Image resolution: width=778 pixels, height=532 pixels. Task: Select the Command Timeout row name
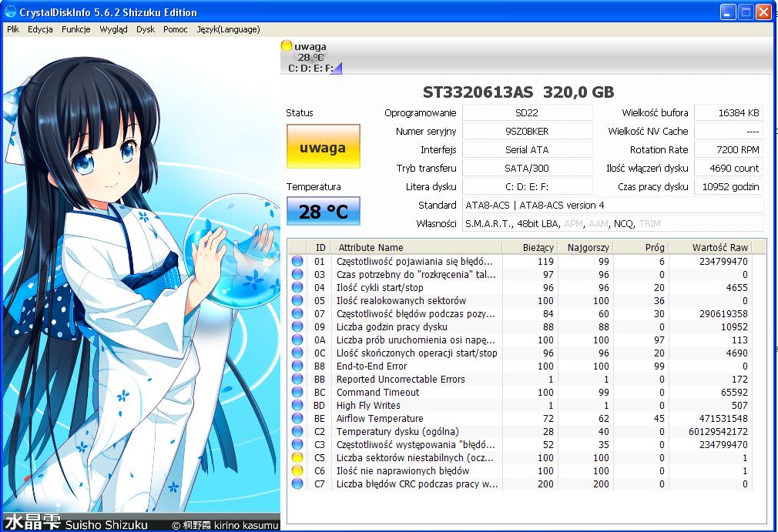click(x=377, y=392)
